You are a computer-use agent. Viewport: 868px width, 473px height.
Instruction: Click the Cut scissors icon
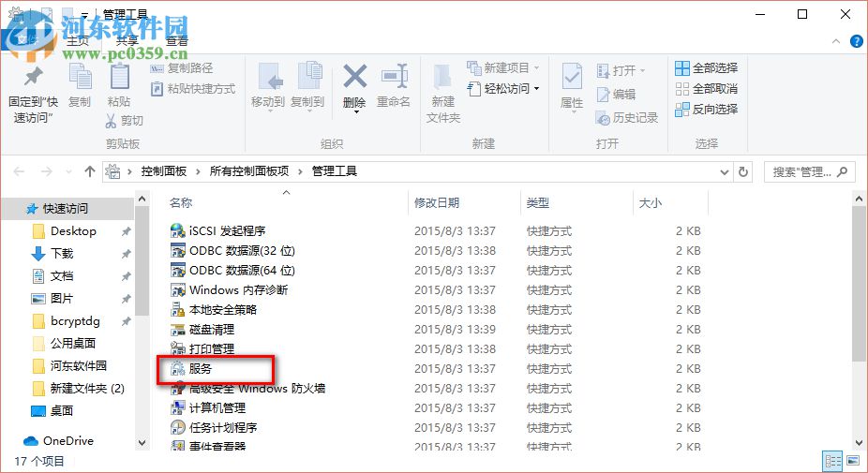(111, 121)
